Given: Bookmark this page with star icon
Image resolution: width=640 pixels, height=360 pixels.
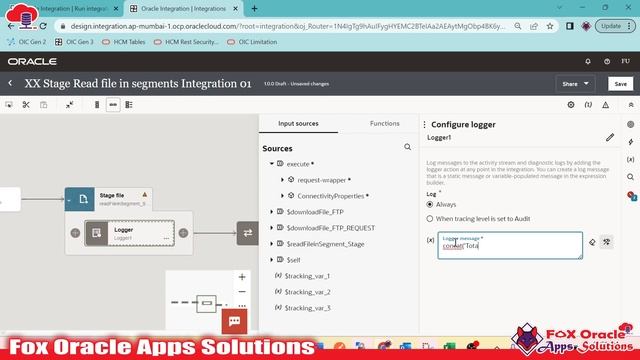Looking at the screenshot, I should coord(550,26).
